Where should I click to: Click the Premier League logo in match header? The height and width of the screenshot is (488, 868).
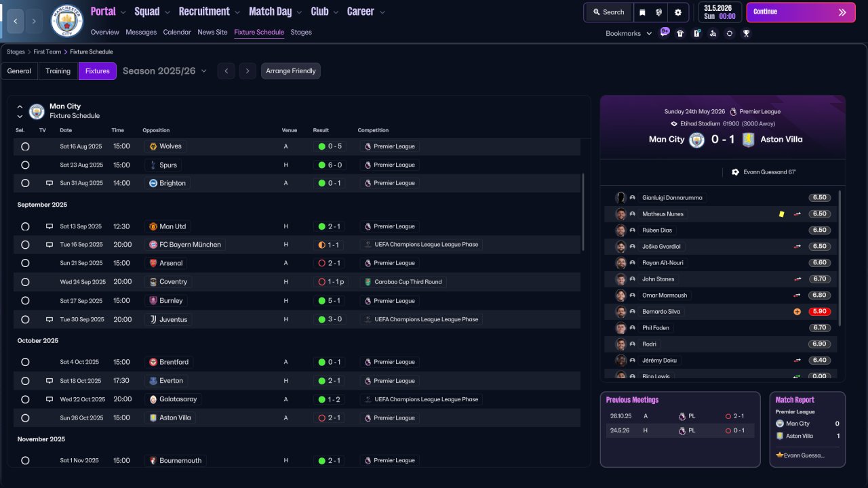click(733, 112)
